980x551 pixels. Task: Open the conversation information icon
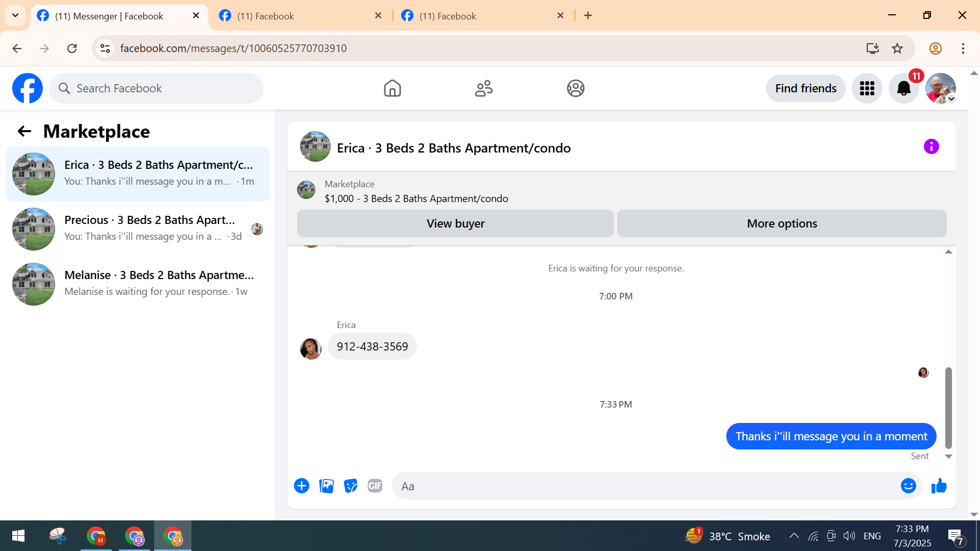point(931,147)
